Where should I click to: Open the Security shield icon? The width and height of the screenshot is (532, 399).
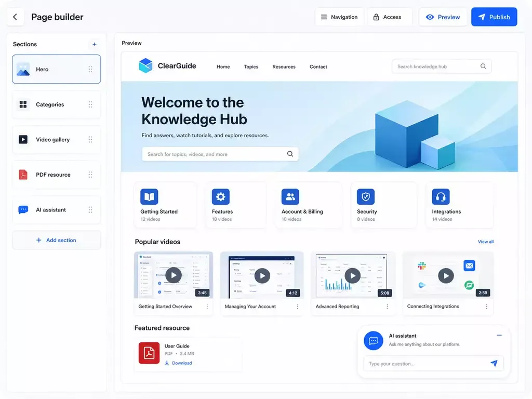[366, 196]
